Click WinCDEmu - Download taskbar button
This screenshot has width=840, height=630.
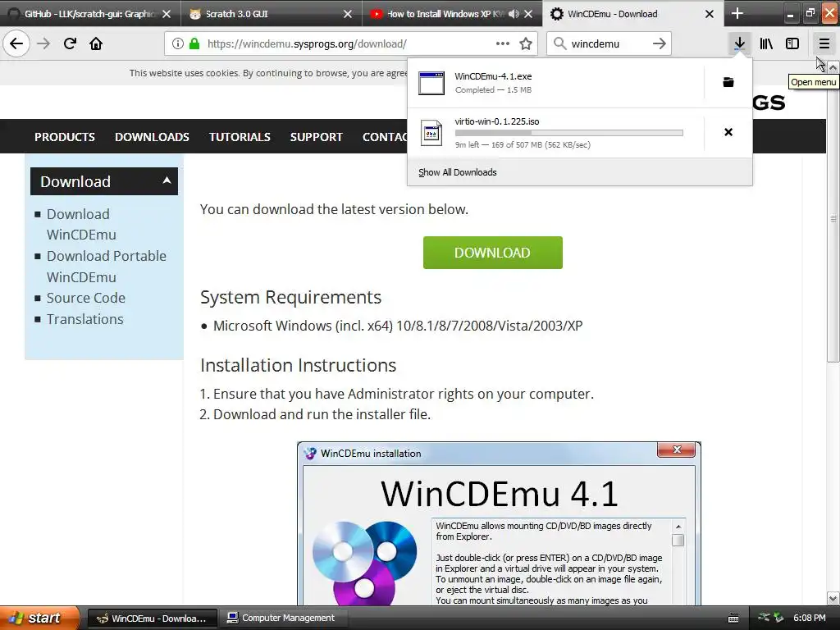153,619
